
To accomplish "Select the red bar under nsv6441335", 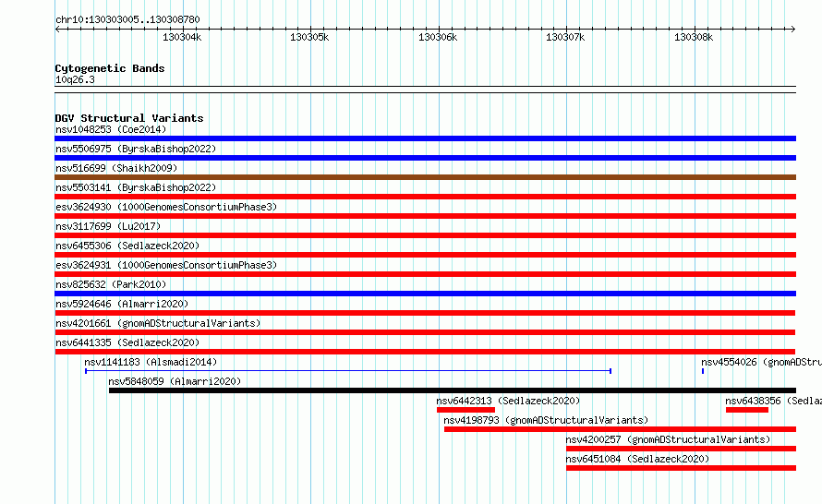I will [x=425, y=352].
